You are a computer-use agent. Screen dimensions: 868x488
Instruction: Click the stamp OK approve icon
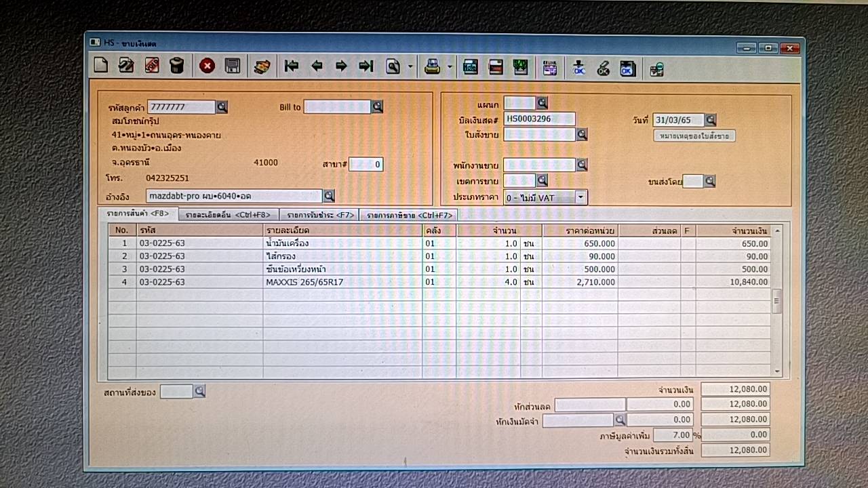click(578, 68)
